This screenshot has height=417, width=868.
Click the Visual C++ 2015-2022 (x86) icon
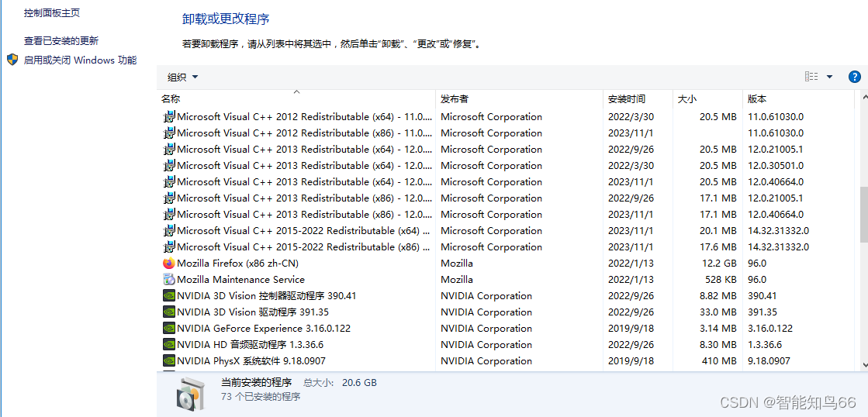169,247
